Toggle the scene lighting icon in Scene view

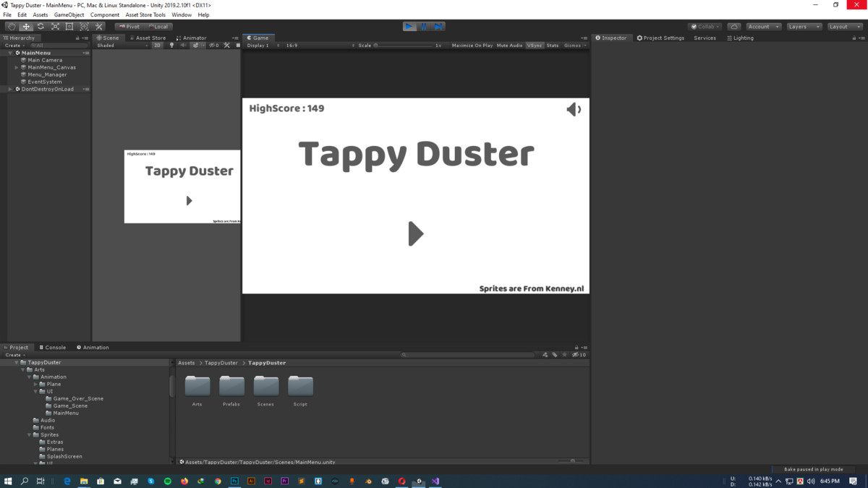coord(171,45)
